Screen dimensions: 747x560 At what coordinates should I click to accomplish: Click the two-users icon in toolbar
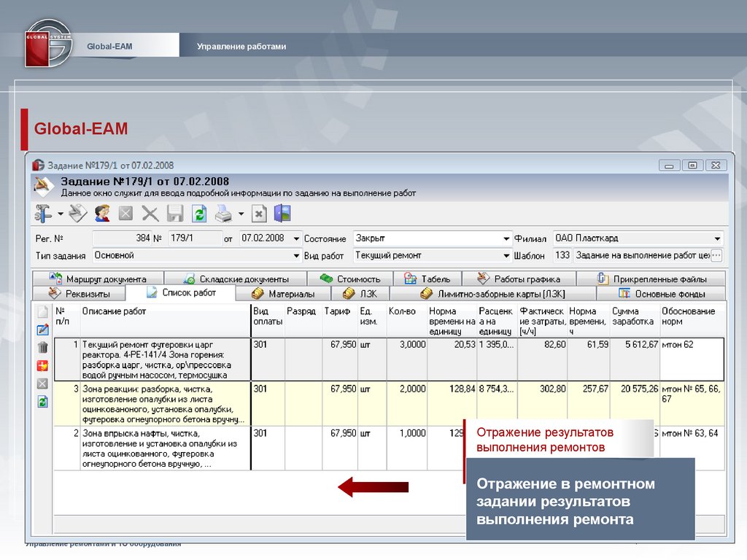tap(102, 214)
